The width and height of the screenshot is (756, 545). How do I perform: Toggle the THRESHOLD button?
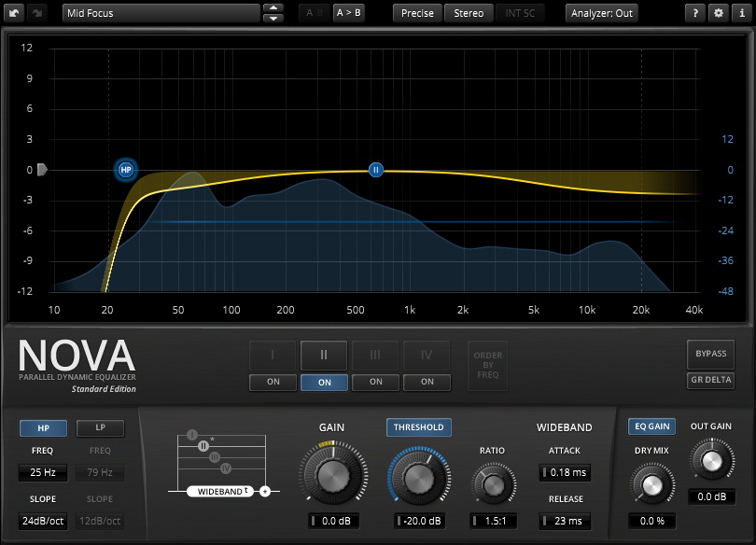419,427
